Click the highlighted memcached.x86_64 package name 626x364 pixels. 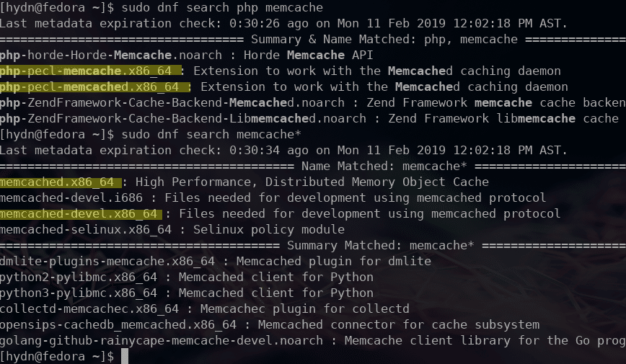[x=57, y=182]
